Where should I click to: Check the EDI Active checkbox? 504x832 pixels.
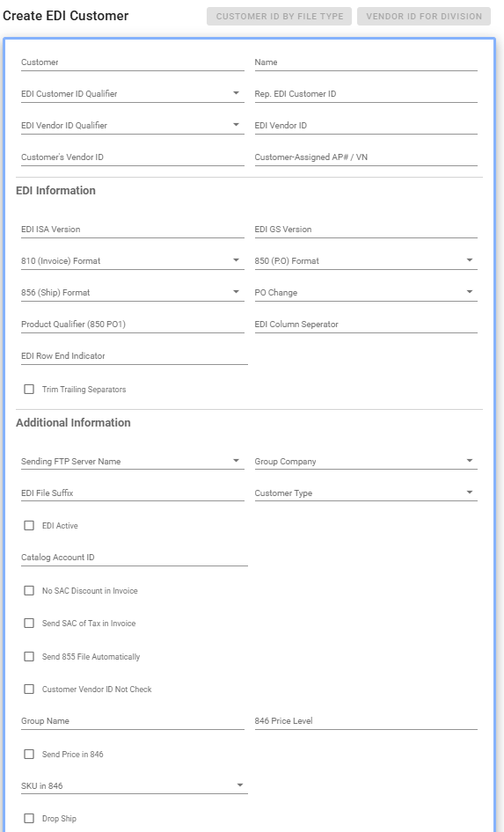pos(29,526)
